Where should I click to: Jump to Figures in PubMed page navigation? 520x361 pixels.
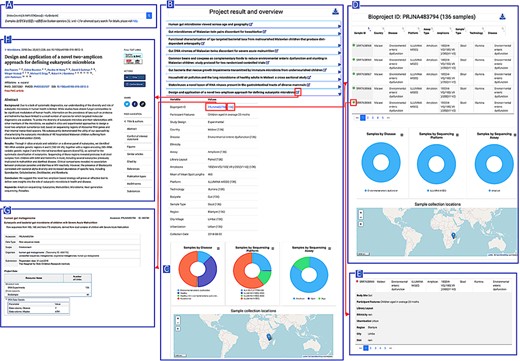click(131, 147)
